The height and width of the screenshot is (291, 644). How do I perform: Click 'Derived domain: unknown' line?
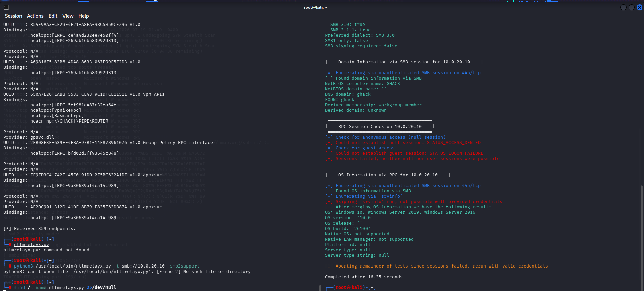click(356, 110)
